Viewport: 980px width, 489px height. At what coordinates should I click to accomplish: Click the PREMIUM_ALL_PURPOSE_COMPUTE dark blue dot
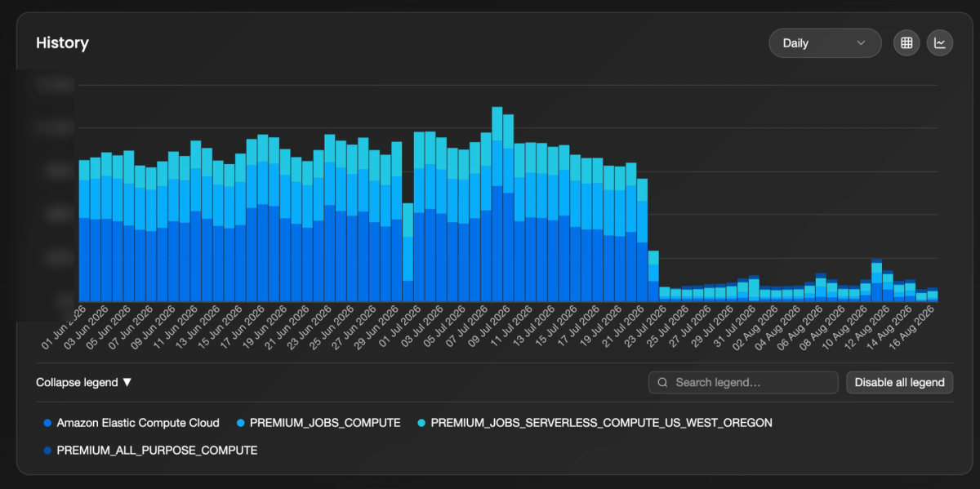(48, 450)
